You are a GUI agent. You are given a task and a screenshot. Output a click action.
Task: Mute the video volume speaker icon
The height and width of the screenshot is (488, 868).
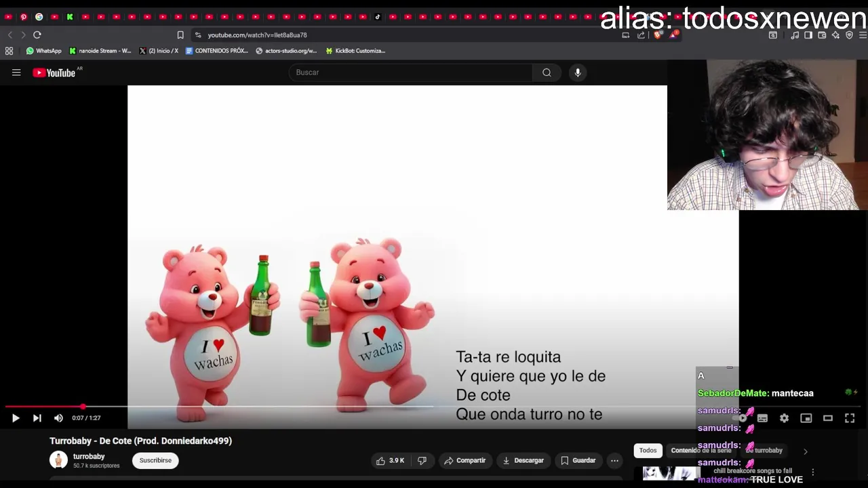point(58,418)
